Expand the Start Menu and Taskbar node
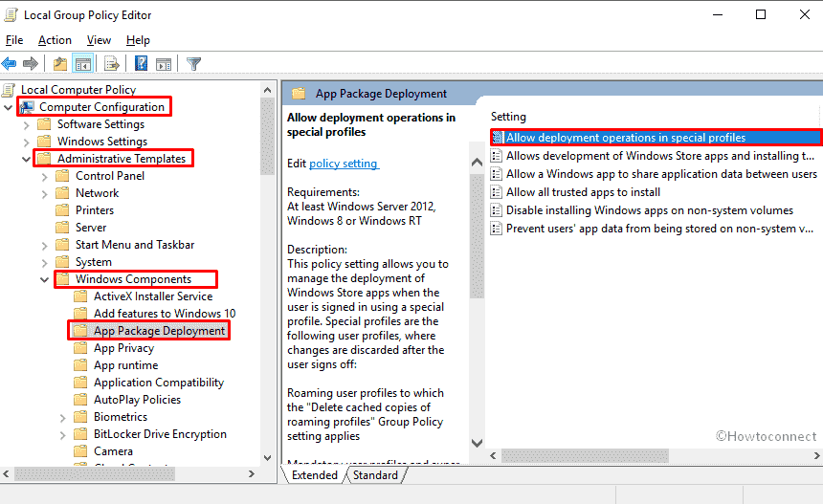 pyautogui.click(x=45, y=246)
